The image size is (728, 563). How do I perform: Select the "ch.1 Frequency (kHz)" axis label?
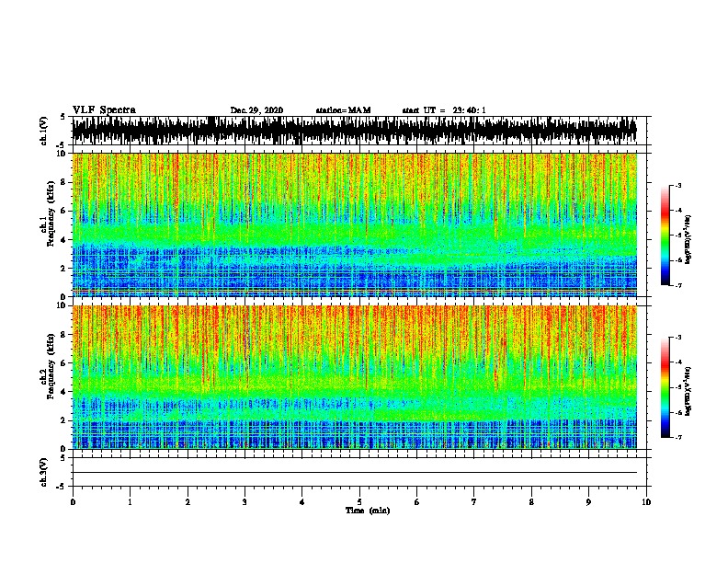tap(47, 213)
